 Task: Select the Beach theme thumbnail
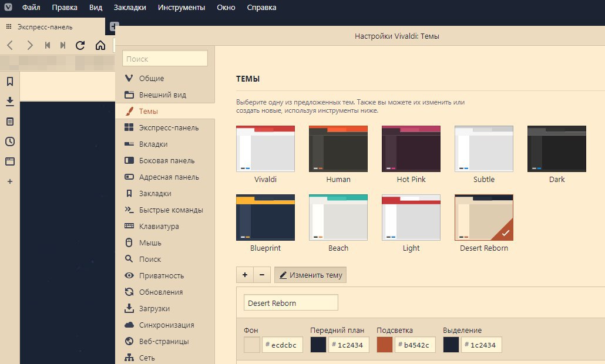pos(338,217)
